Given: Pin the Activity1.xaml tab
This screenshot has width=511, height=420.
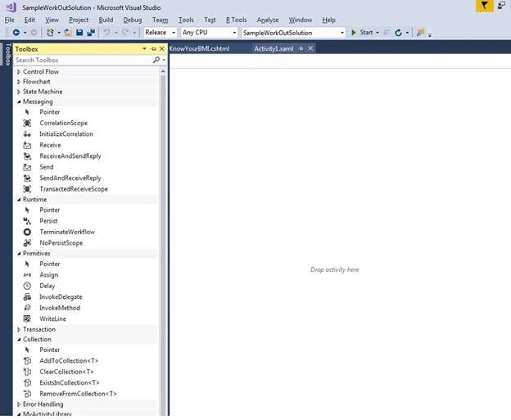Looking at the screenshot, I should point(301,48).
